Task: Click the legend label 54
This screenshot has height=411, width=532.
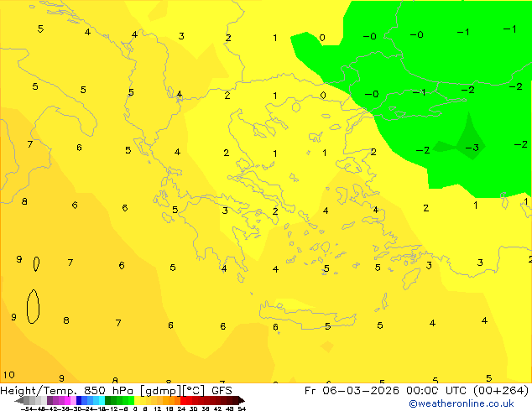Action: point(241,408)
